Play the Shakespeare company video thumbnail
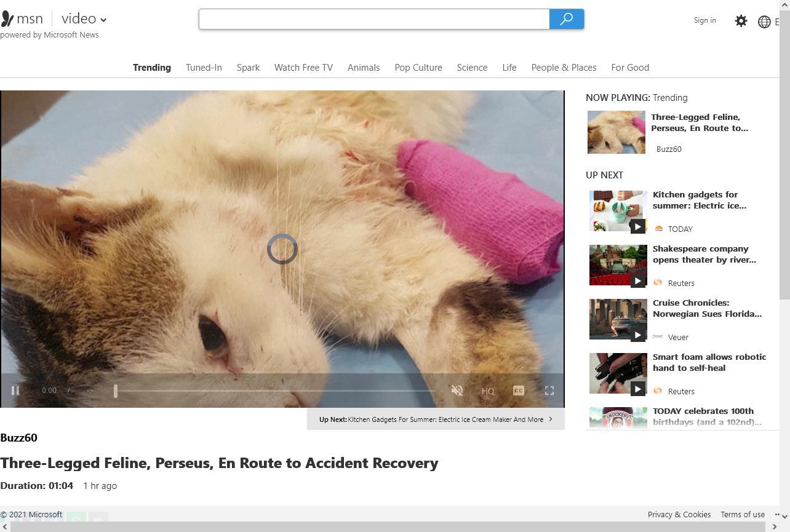The height and width of the screenshot is (532, 790). coord(618,265)
